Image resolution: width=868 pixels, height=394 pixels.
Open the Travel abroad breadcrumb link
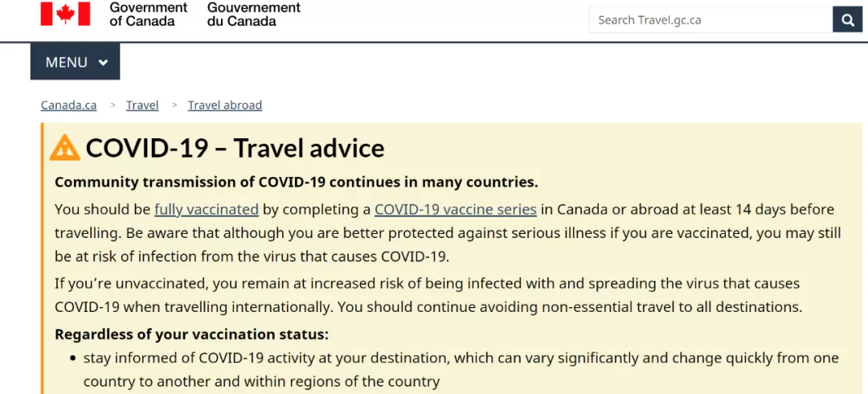pos(225,105)
